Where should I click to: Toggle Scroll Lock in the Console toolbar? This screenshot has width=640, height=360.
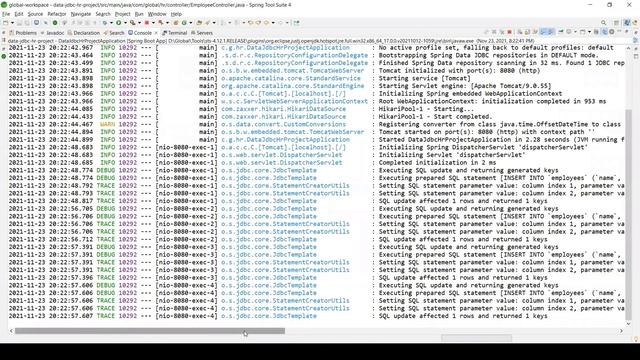click(527, 32)
